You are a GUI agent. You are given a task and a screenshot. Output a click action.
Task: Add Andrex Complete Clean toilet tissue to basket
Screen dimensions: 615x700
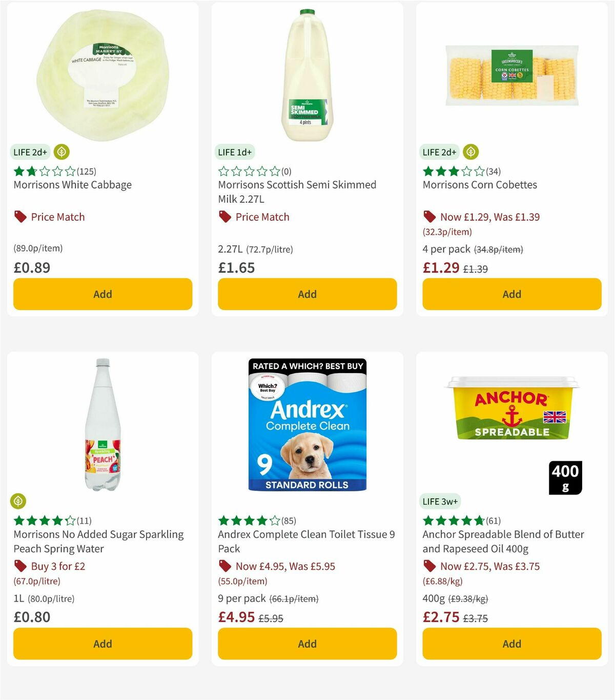pos(306,644)
